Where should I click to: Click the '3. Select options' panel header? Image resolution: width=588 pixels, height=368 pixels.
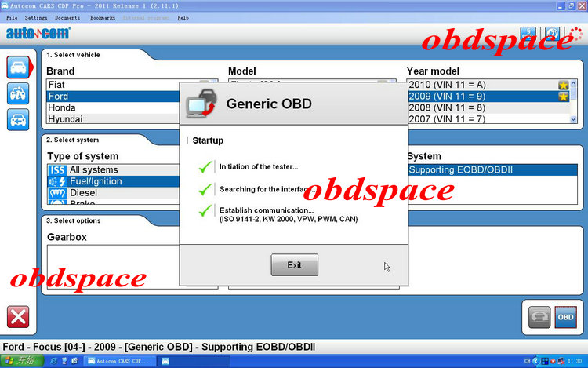[74, 220]
